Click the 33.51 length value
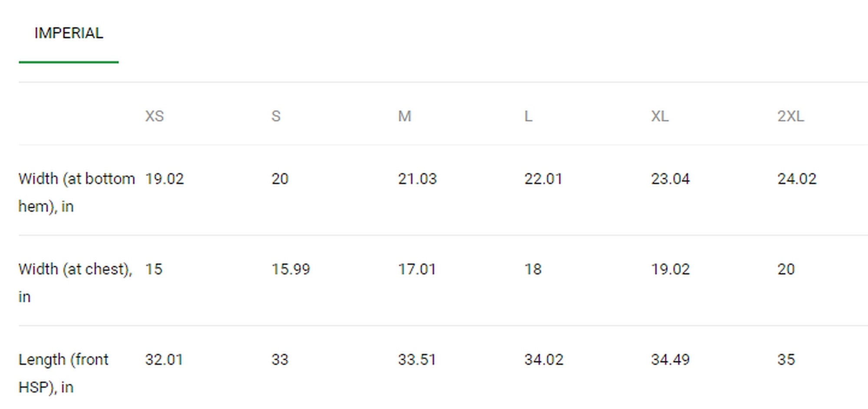 point(417,360)
